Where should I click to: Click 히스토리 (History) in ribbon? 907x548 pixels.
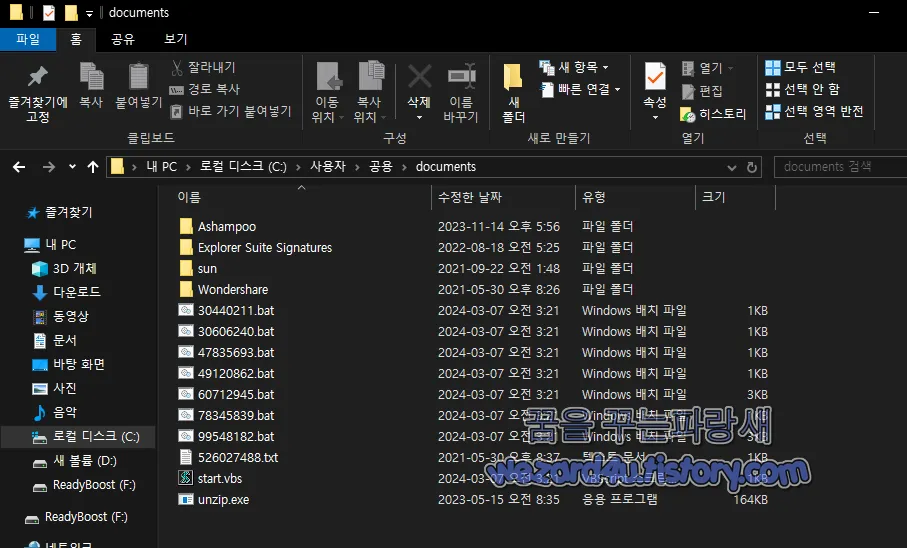point(713,113)
